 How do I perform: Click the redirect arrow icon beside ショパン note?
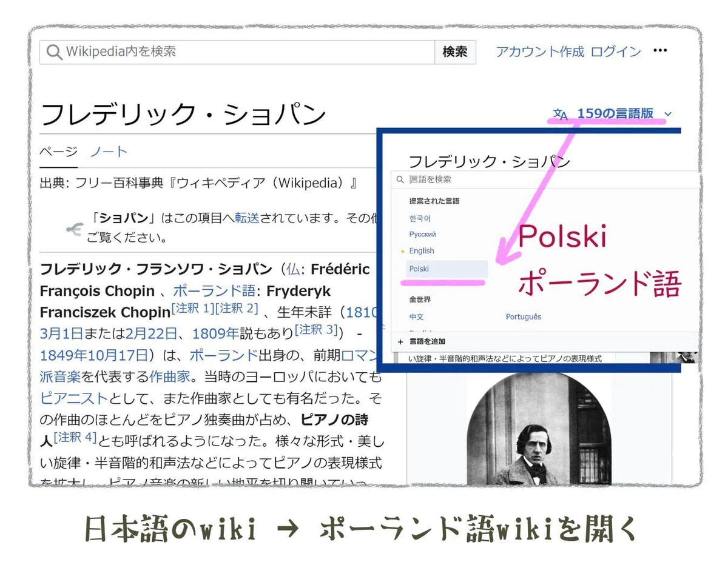(74, 229)
